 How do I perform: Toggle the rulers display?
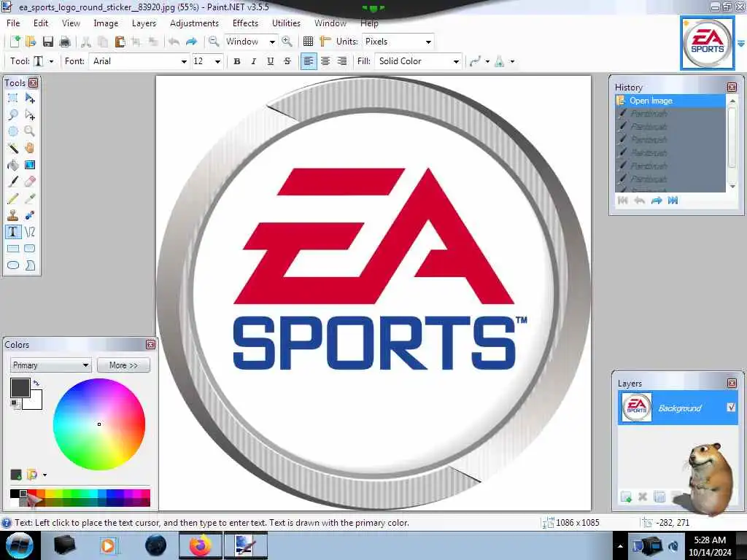[325, 42]
